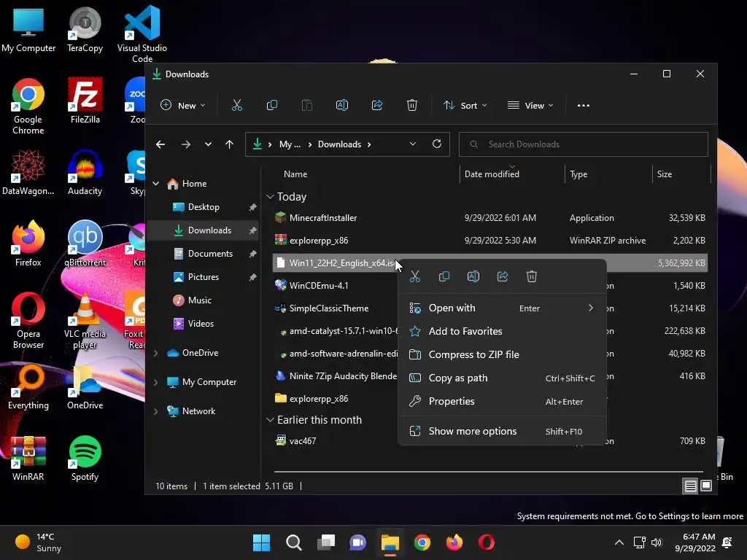Collapse the Today group

pos(270,197)
